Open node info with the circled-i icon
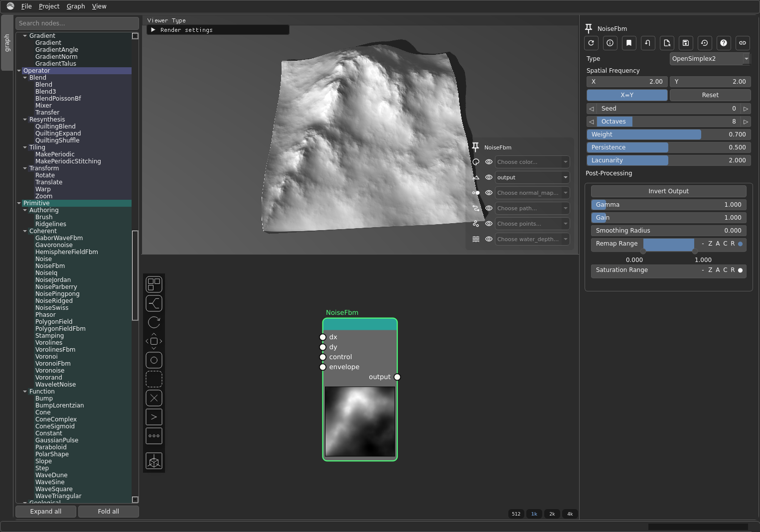 click(610, 43)
